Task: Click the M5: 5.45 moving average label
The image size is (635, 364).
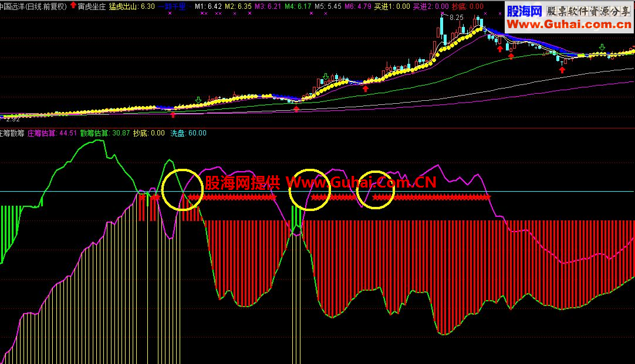Action: [x=327, y=6]
